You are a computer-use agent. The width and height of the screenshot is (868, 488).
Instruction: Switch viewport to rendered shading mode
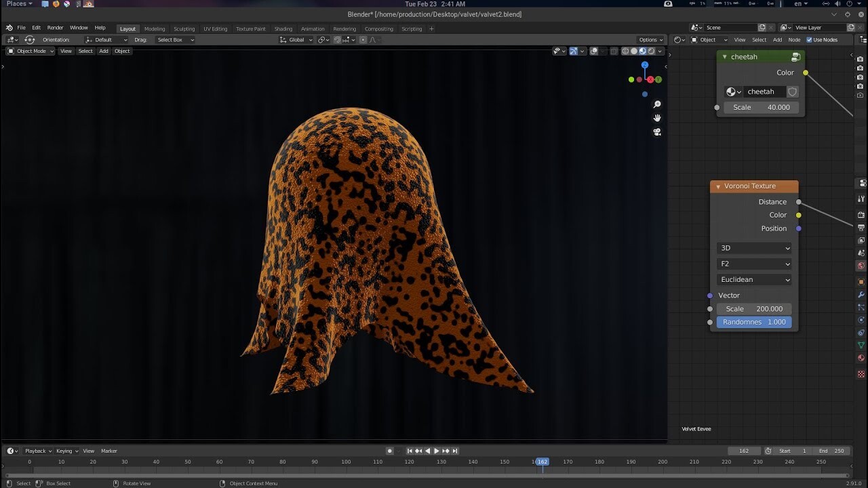click(x=651, y=51)
